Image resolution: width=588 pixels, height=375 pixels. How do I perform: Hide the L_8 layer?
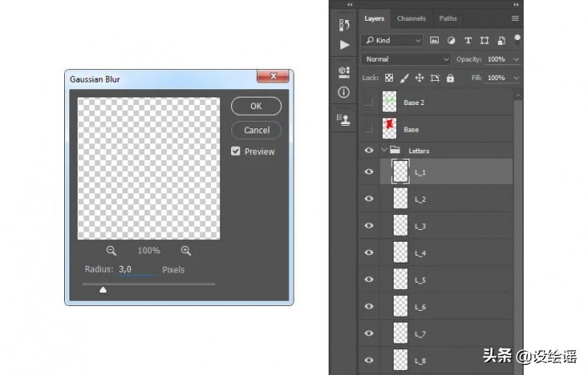coord(369,360)
